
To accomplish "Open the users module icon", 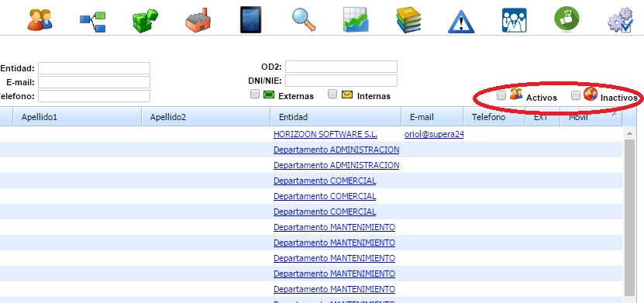I will pos(40,19).
